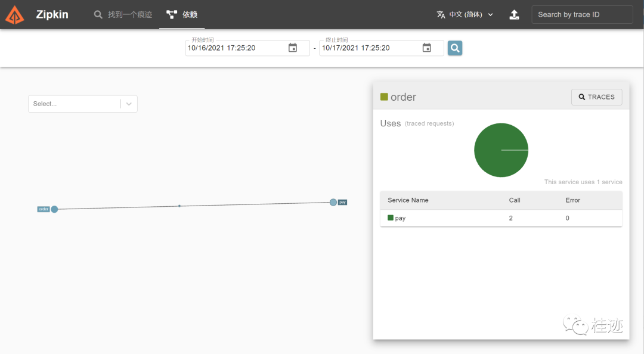Expand the Select... dropdown arrow
Viewport: 644px width, 354px height.
click(x=129, y=104)
